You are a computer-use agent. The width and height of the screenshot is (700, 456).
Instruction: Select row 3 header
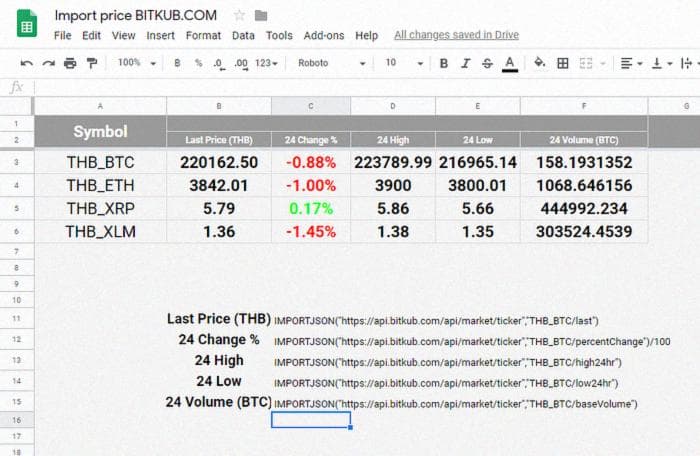pyautogui.click(x=17, y=162)
